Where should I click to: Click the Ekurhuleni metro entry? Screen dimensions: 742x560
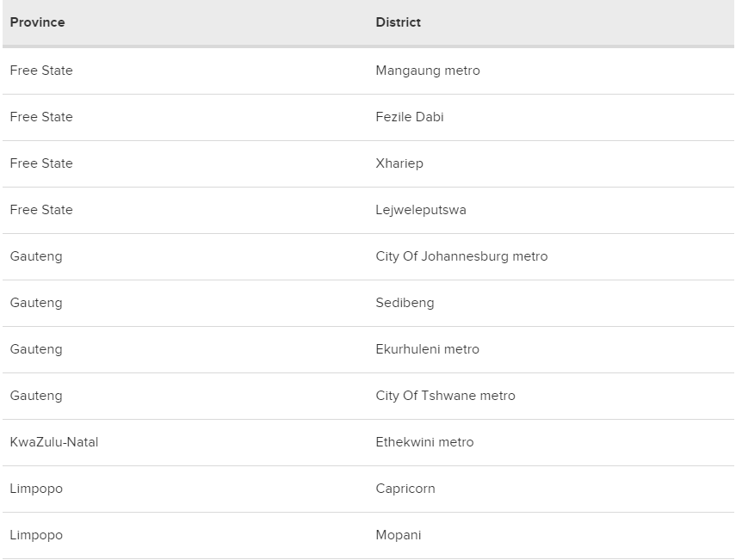coord(427,349)
